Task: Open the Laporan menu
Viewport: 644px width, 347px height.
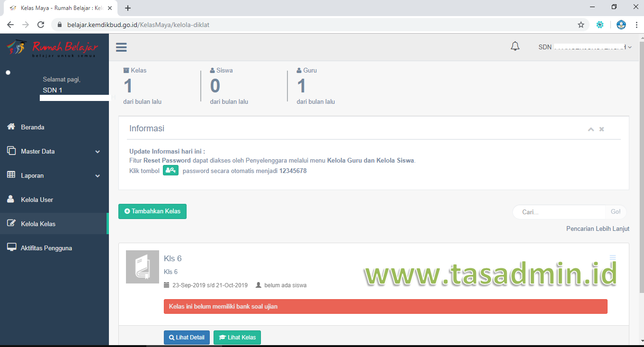Action: coord(54,175)
